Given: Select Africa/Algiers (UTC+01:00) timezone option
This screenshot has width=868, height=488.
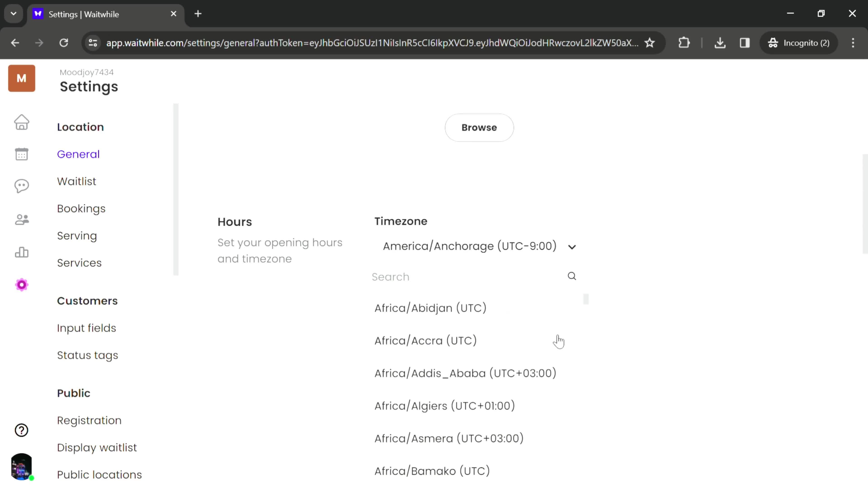Looking at the screenshot, I should [x=445, y=406].
